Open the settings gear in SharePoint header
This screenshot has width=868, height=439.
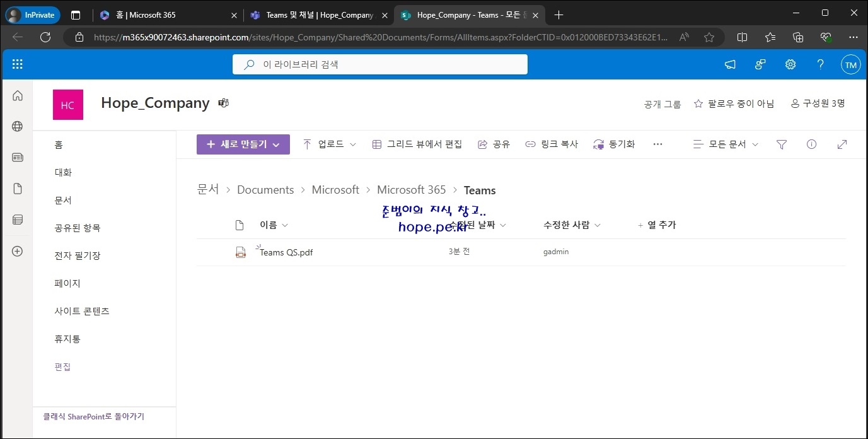click(790, 64)
